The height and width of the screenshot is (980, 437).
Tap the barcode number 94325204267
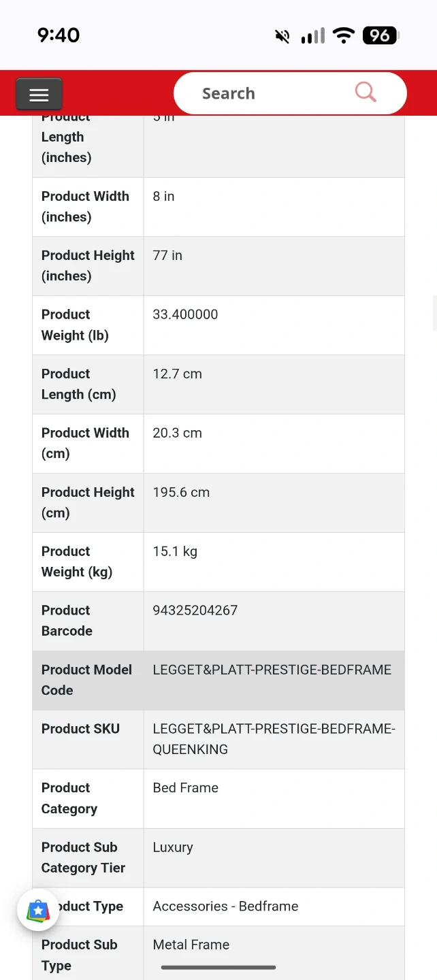[195, 610]
